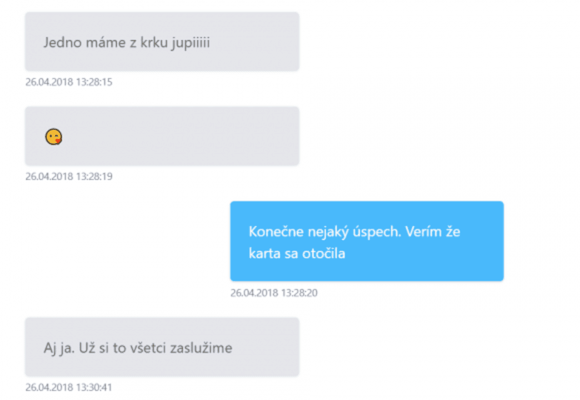This screenshot has height=400, width=580.
Task: Click the "karta sa" text in blue bubble
Action: 273,253
